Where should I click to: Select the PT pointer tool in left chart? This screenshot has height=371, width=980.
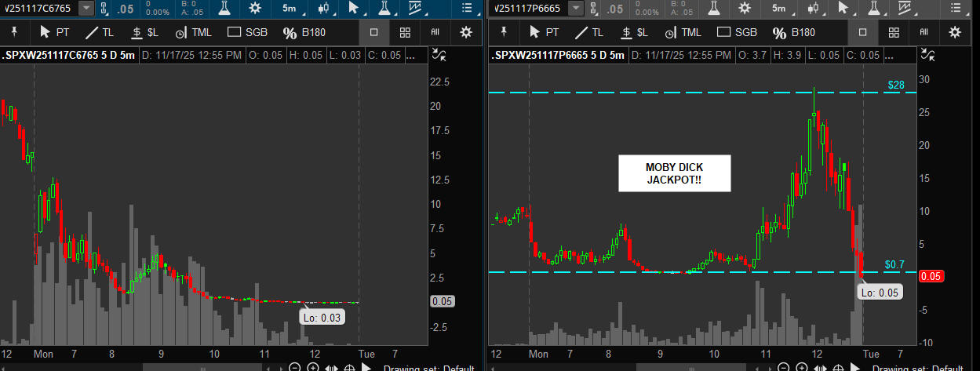(56, 32)
